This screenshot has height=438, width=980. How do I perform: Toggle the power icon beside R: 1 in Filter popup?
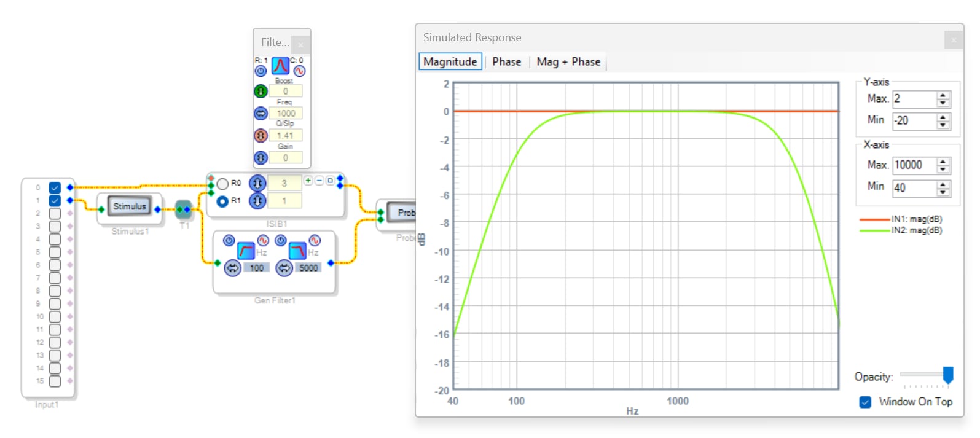261,71
